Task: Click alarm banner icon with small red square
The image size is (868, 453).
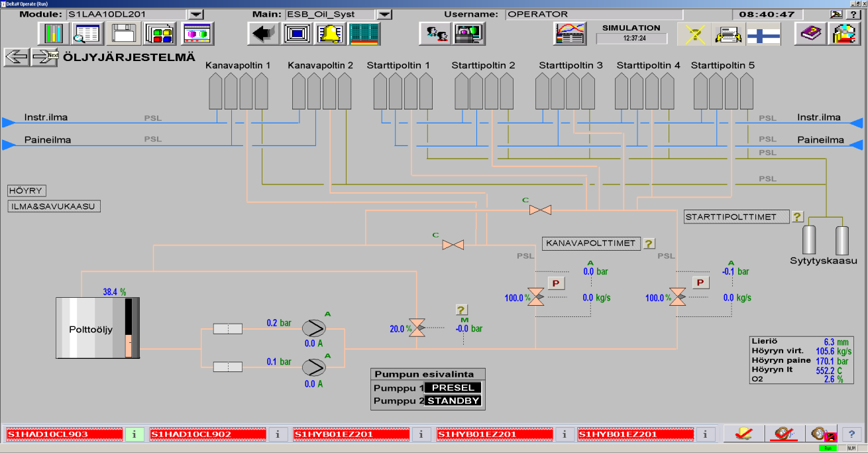Action: click(823, 434)
